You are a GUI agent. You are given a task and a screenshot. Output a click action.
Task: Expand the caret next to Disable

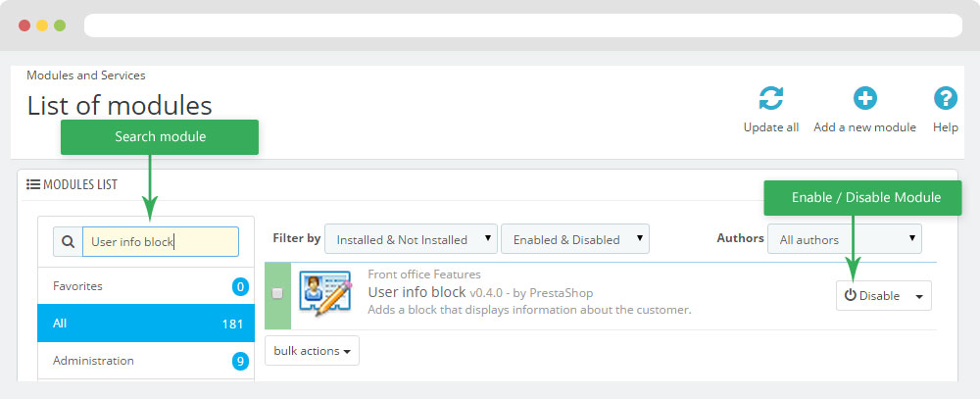[x=919, y=296]
